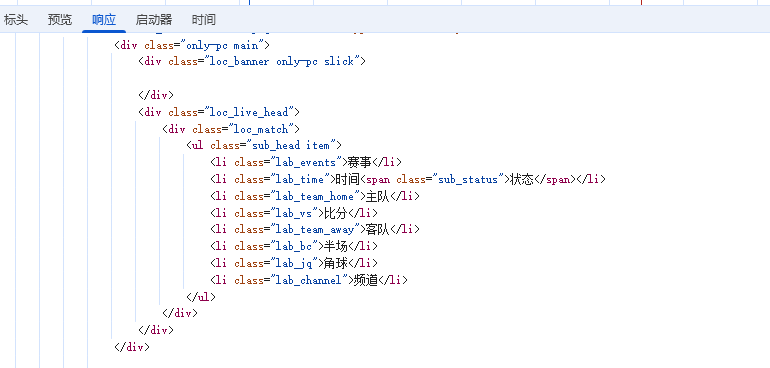Click the ul sub_head item line

(264, 145)
